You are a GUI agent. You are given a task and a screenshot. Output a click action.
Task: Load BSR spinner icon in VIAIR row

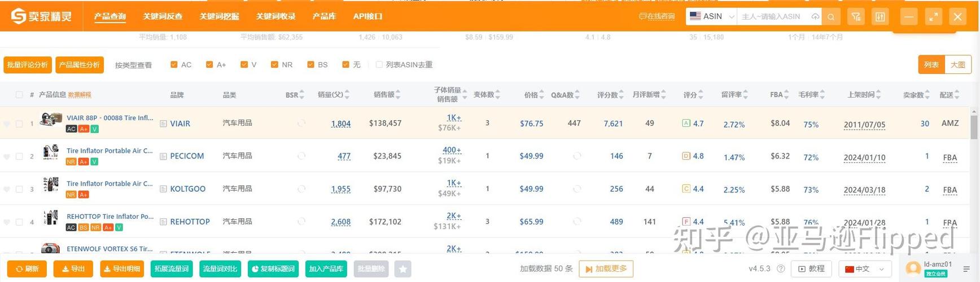click(x=301, y=123)
